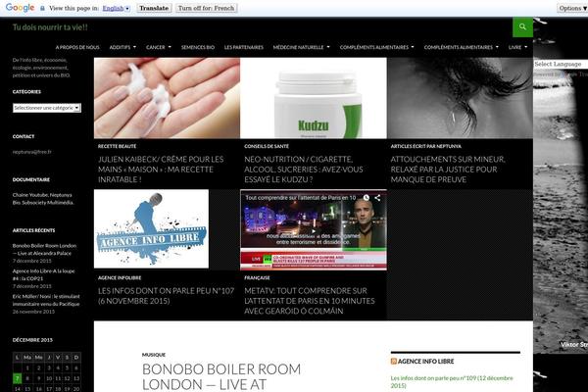Viewport: 588px width, 392px height.
Task: Click the green search icon
Action: pos(522,27)
